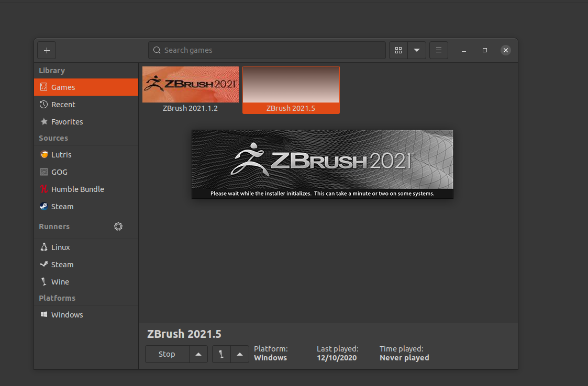Select Steam under Runners
The height and width of the screenshot is (386, 588).
86,265
